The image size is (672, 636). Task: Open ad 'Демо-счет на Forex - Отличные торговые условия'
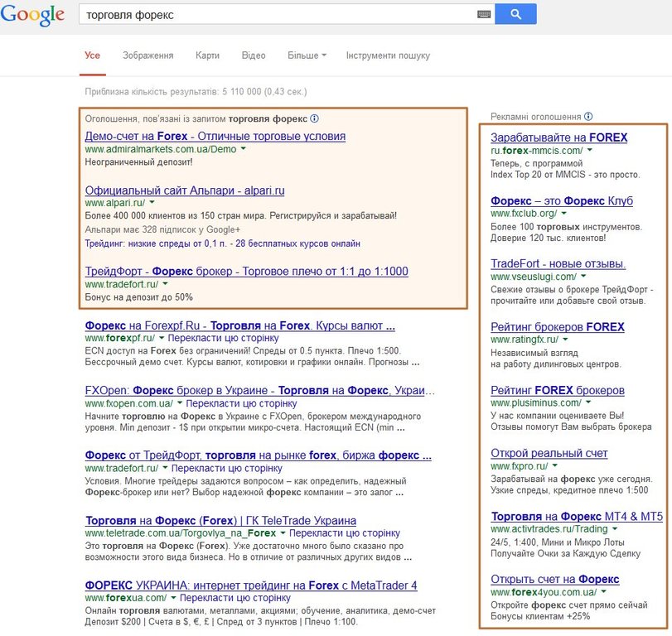(215, 136)
